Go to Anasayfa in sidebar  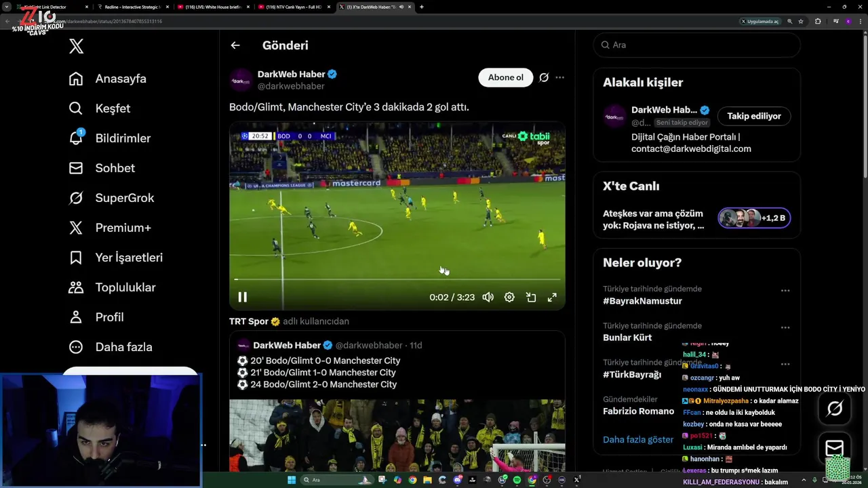coord(108,79)
